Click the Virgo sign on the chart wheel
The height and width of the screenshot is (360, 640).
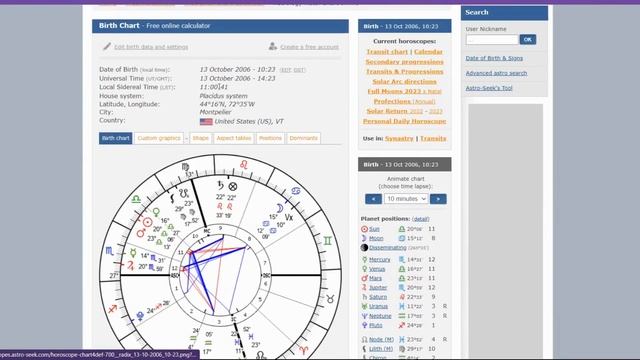(185, 167)
